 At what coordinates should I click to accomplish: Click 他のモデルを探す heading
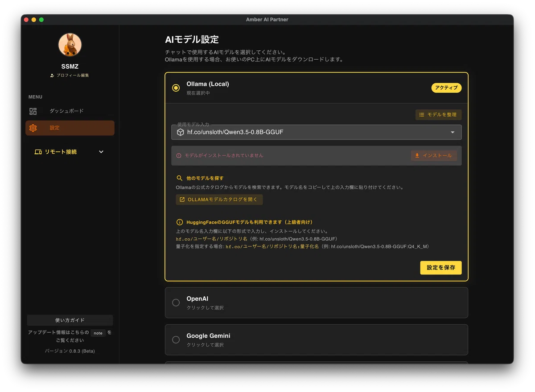coord(206,178)
